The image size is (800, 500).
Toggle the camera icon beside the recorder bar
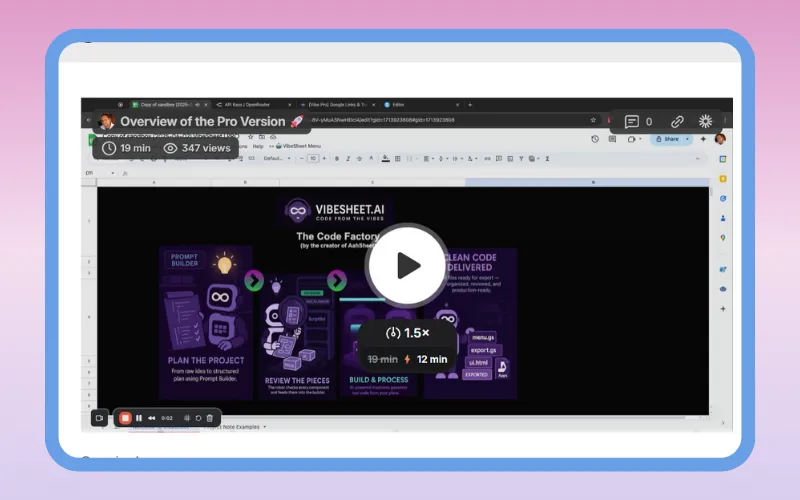pyautogui.click(x=99, y=418)
